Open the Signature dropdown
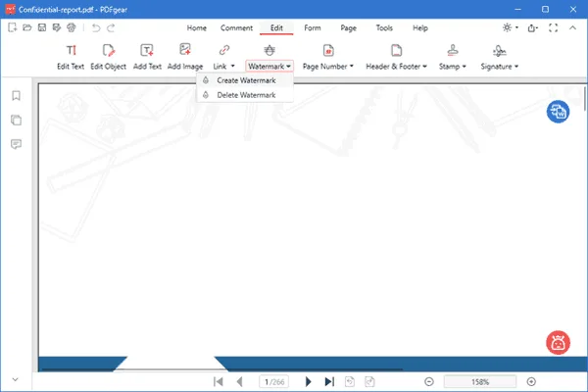 500,56
